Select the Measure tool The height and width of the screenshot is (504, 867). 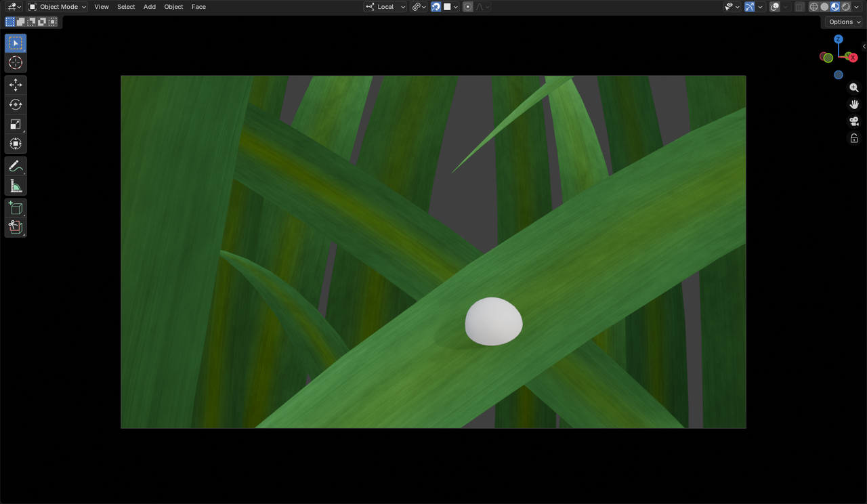click(15, 186)
